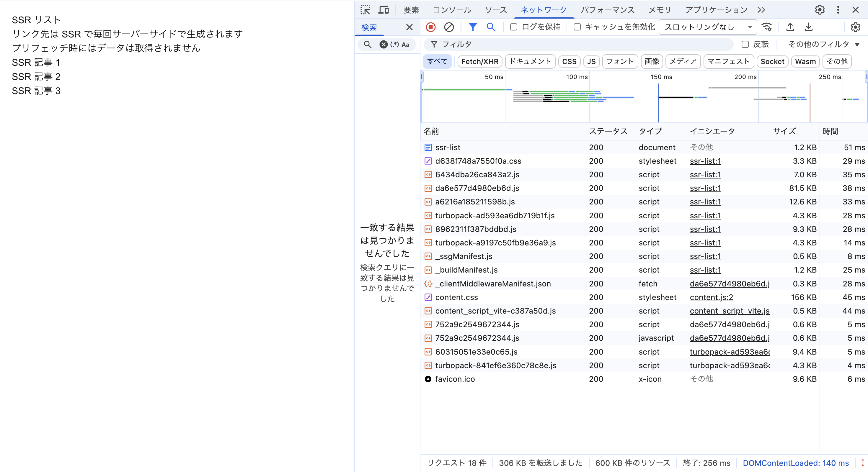Switch to the パフォーマンス tab
The width and height of the screenshot is (868, 472).
pyautogui.click(x=608, y=10)
